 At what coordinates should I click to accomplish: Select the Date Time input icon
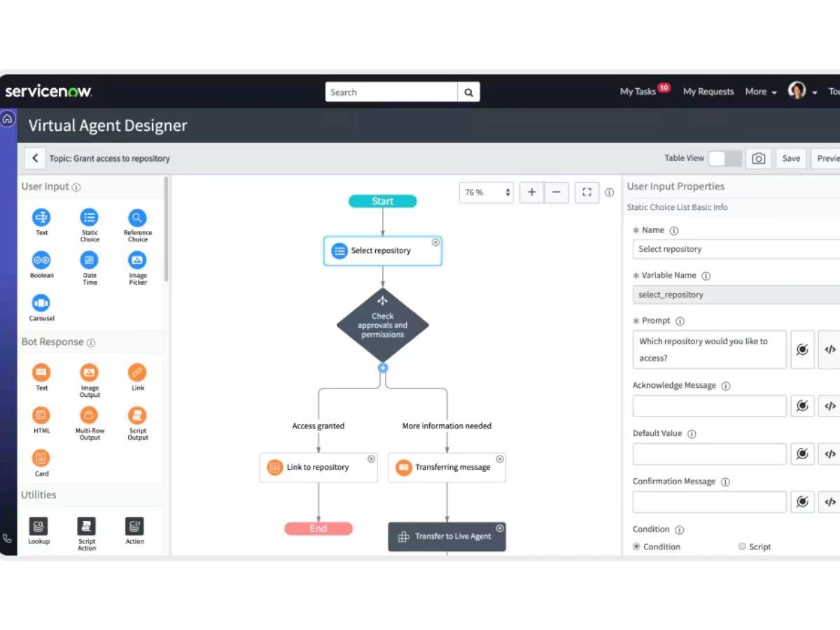pos(89,260)
